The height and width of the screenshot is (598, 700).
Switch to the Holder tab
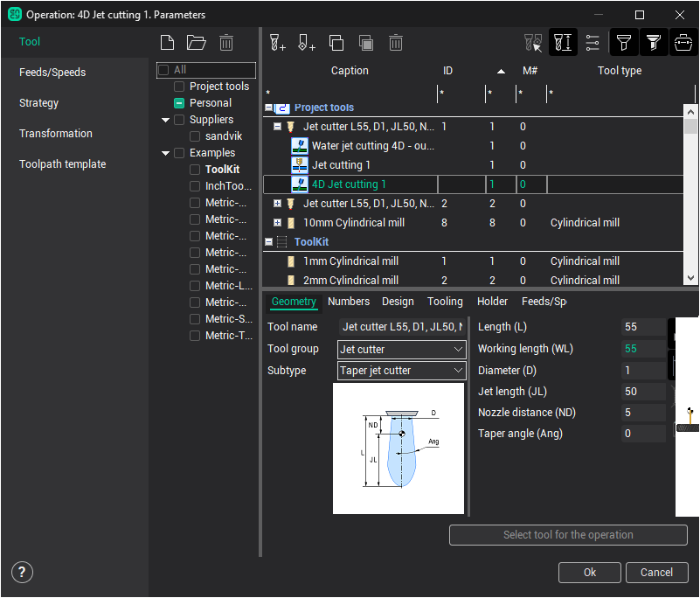tap(492, 302)
